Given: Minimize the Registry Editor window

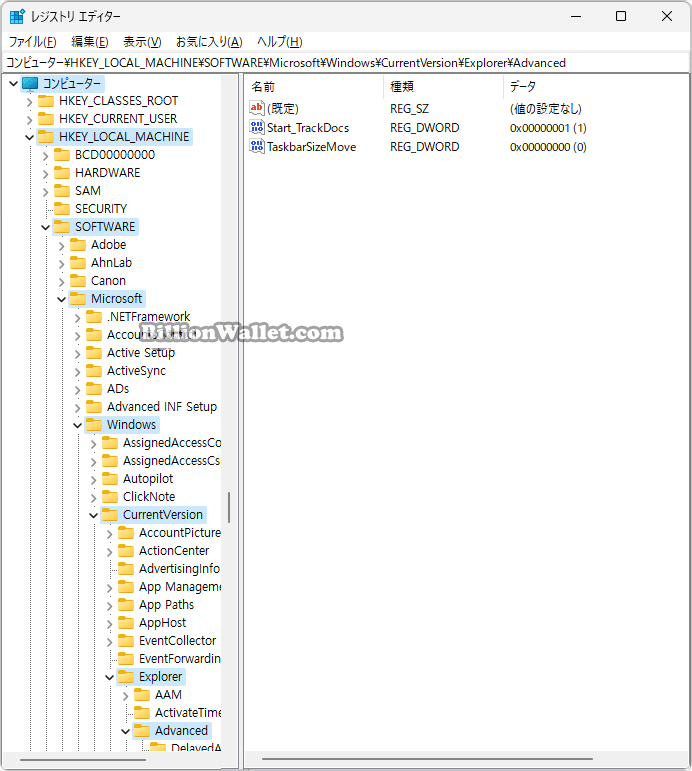Looking at the screenshot, I should point(576,16).
